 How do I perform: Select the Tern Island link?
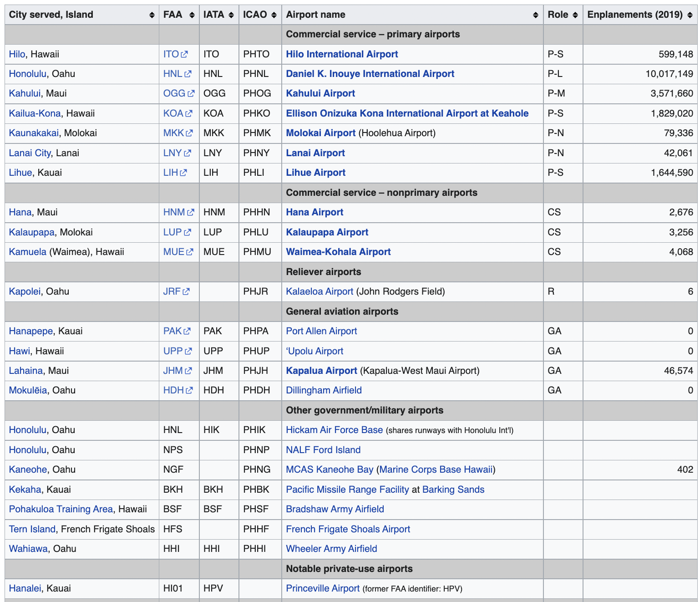tap(32, 529)
